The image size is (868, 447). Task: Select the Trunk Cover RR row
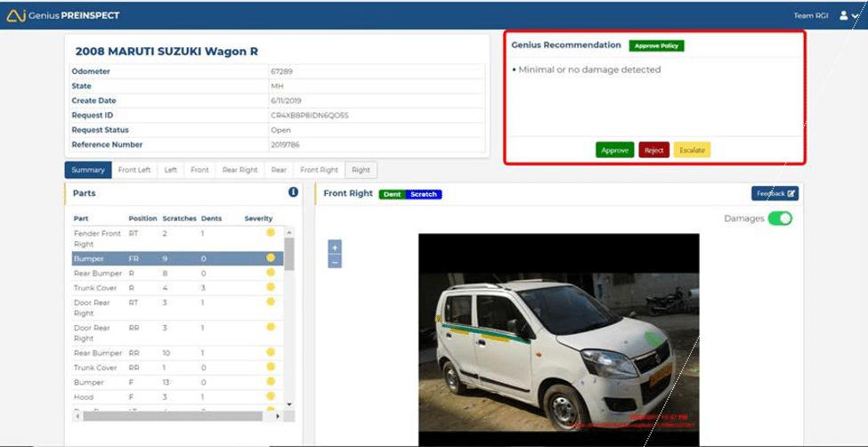click(178, 368)
